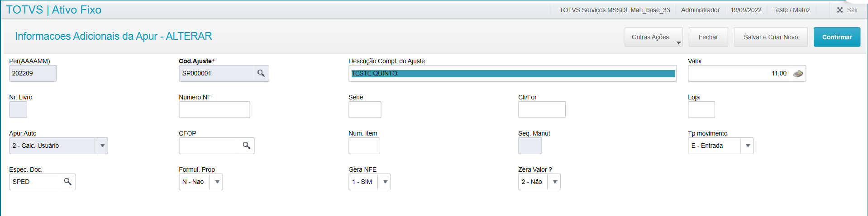The image size is (868, 216).
Task: Click TOTVS Serviços MSSQL Mari_base_33 label
Action: [x=615, y=10]
